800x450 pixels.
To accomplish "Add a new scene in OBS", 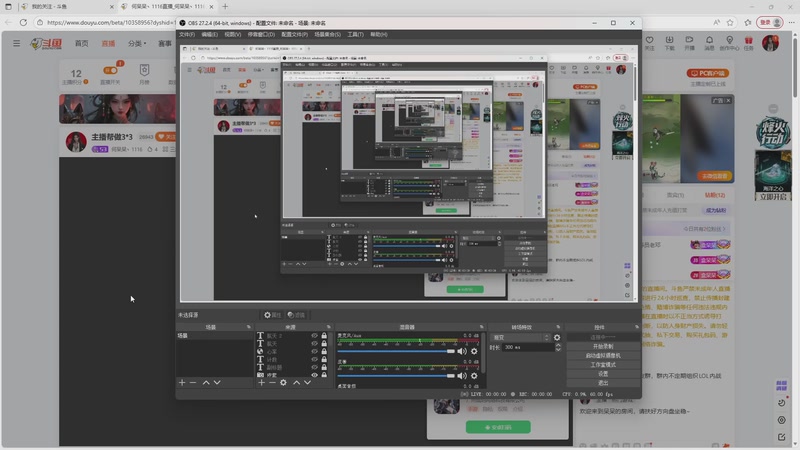I will (182, 382).
